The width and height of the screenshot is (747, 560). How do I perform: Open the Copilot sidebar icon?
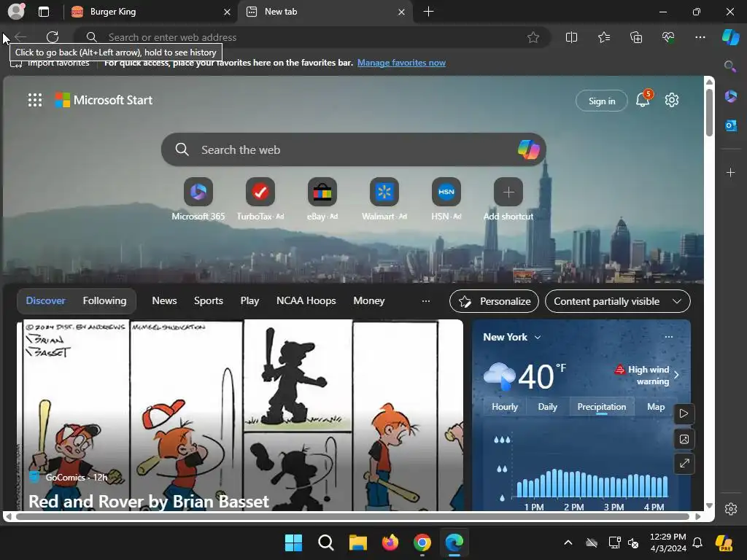tap(730, 37)
